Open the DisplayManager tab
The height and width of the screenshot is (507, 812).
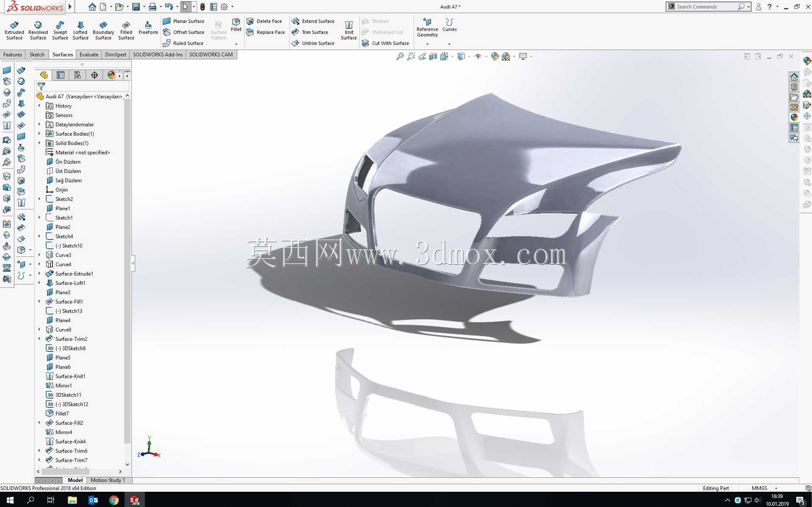click(x=111, y=75)
